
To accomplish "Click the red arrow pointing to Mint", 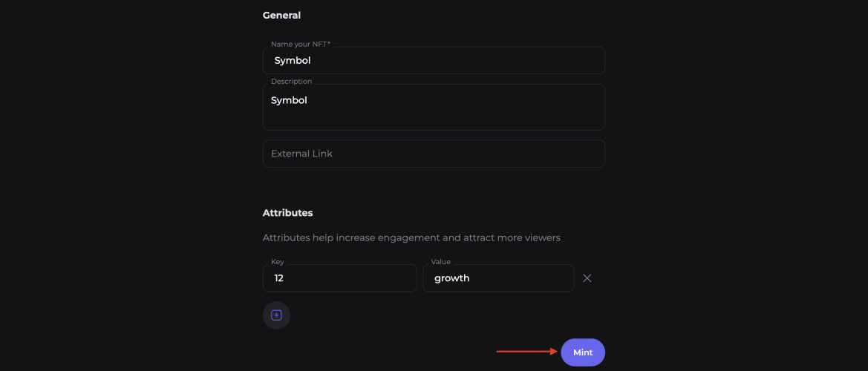I will (528, 351).
